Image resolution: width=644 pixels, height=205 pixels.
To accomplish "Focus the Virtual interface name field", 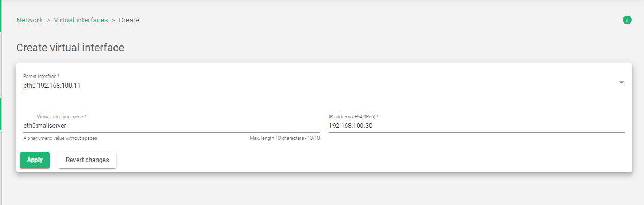I will coord(171,126).
